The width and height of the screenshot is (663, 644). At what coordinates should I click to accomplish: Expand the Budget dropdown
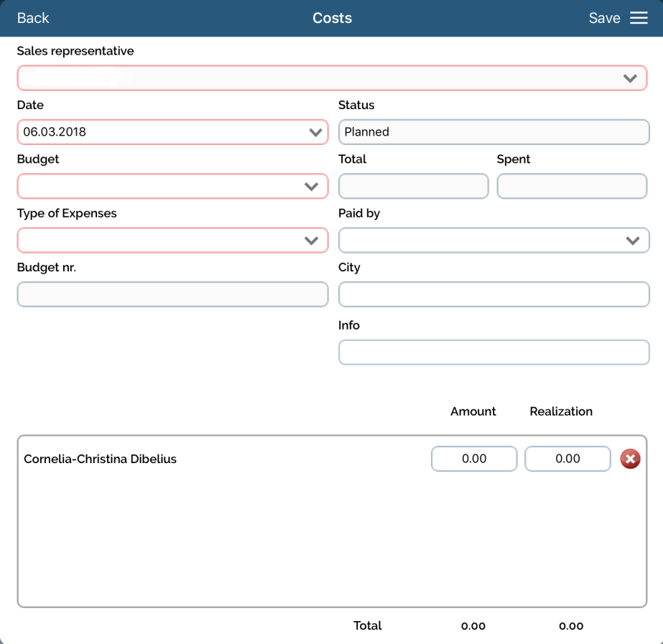tap(172, 187)
